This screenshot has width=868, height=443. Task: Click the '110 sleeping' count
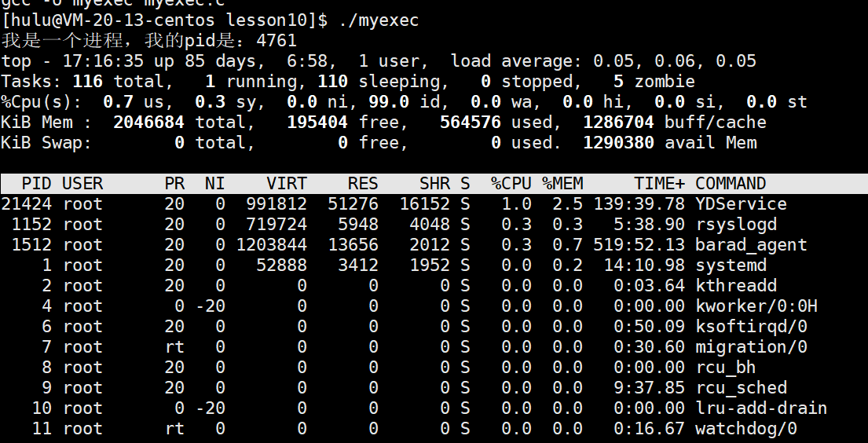(383, 82)
